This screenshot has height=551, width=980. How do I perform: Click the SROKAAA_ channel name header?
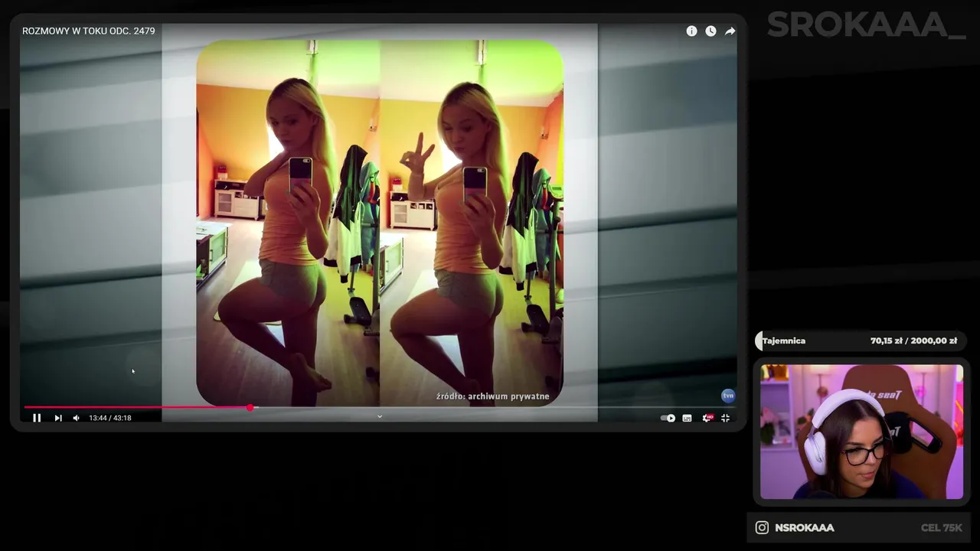[866, 25]
